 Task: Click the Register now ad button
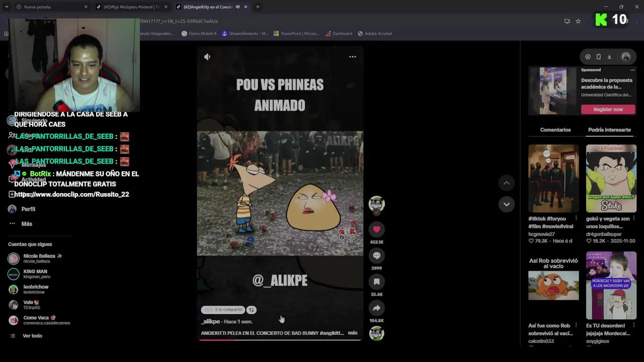point(608,109)
